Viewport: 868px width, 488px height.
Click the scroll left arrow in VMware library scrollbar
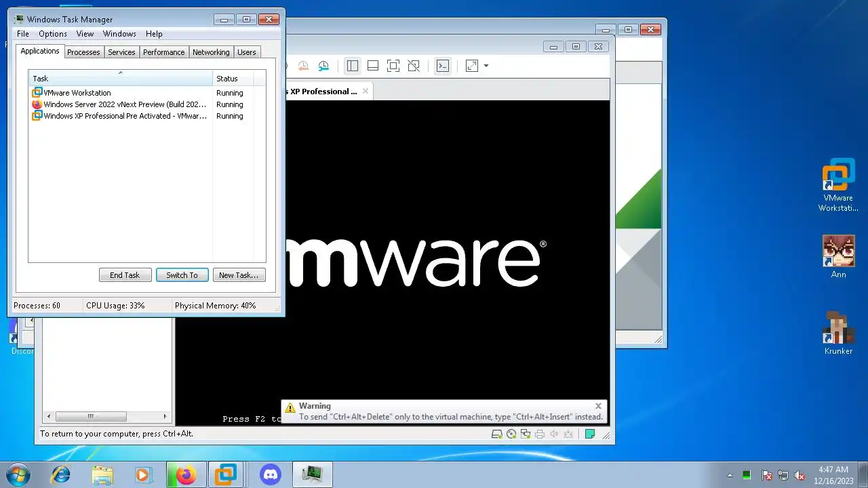[48, 416]
